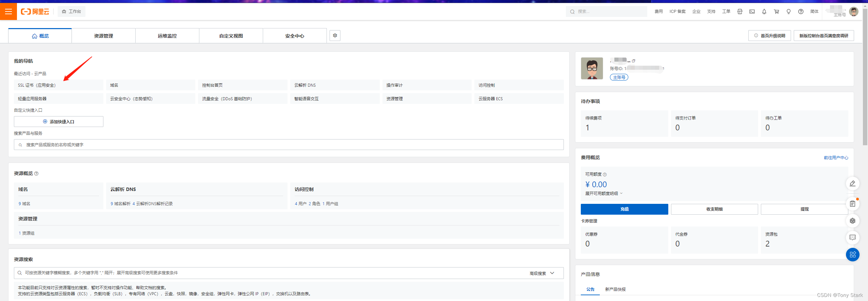The height and width of the screenshot is (301, 868).
Task: Open the notifications bell
Action: click(764, 12)
